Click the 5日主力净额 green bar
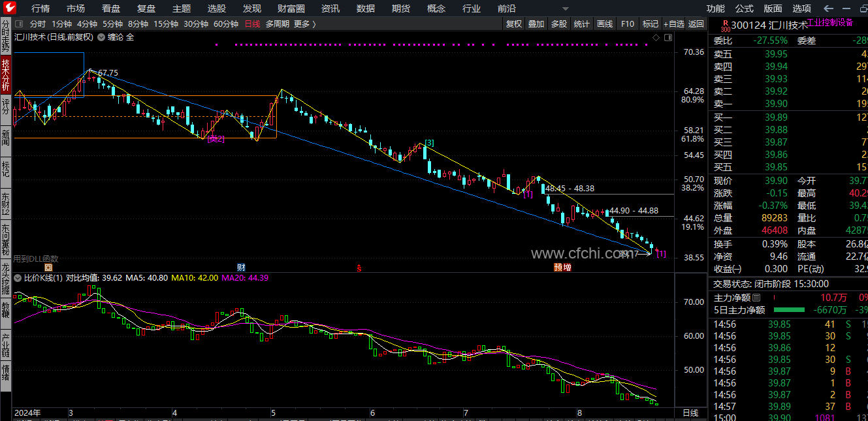868x421 pixels. (x=789, y=310)
